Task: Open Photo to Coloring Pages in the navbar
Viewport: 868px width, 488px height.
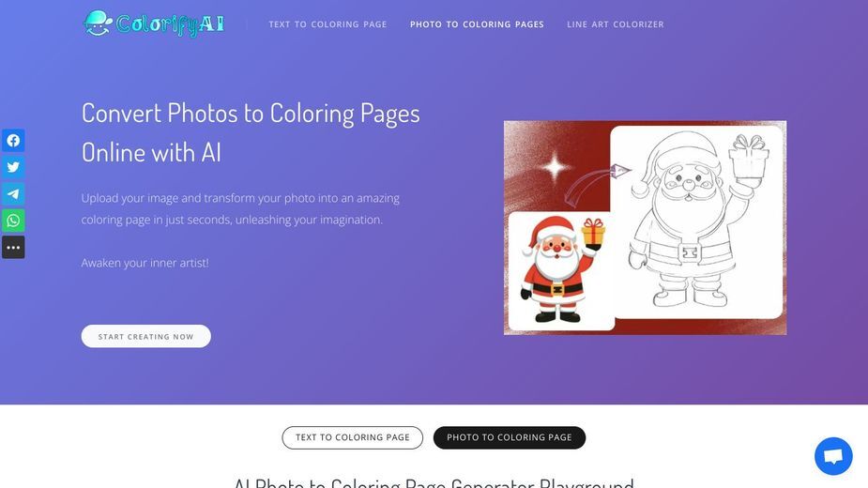Action: click(x=477, y=24)
